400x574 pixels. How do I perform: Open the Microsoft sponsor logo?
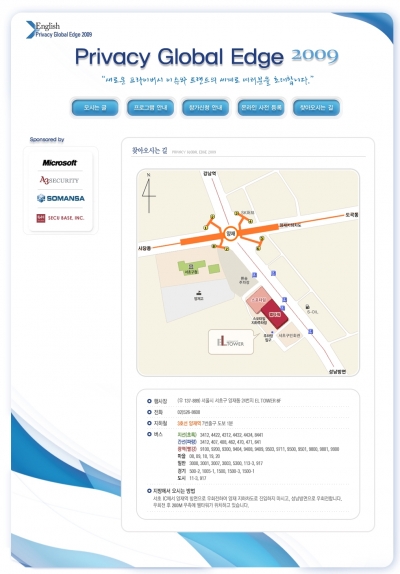tap(60, 163)
